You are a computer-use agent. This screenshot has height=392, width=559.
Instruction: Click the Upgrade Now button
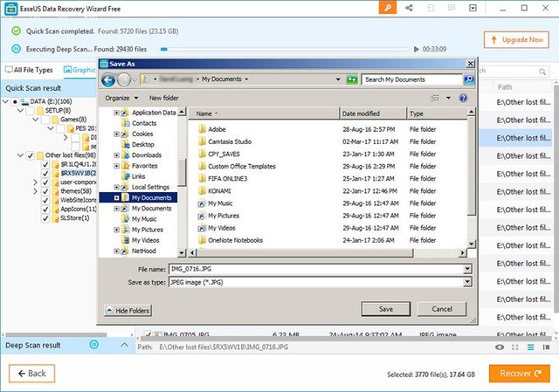pyautogui.click(x=516, y=40)
